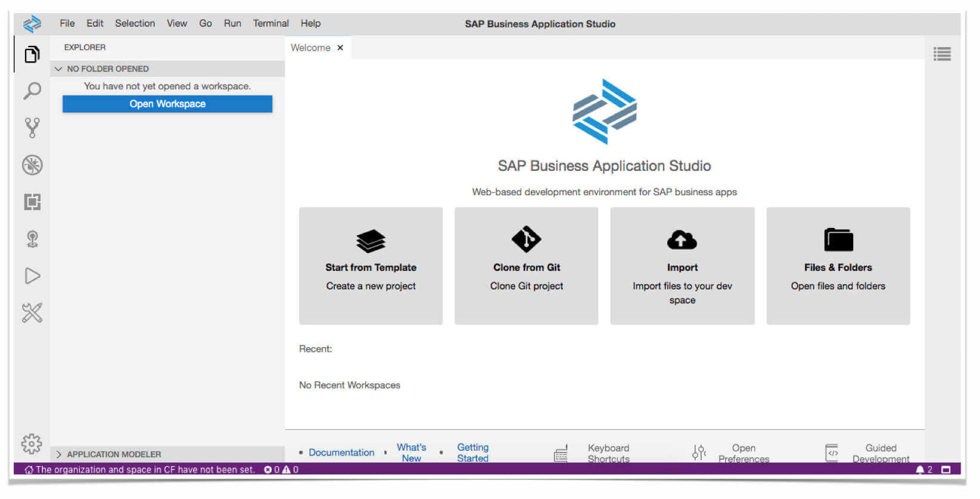980x499 pixels.
Task: Click the large SAP Business Application Studio logo
Action: [x=605, y=111]
